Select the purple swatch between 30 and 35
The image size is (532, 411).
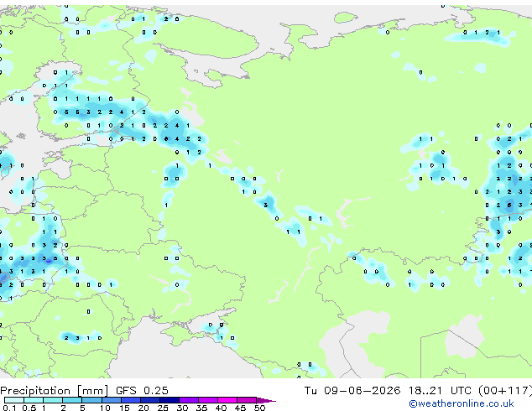click(189, 400)
